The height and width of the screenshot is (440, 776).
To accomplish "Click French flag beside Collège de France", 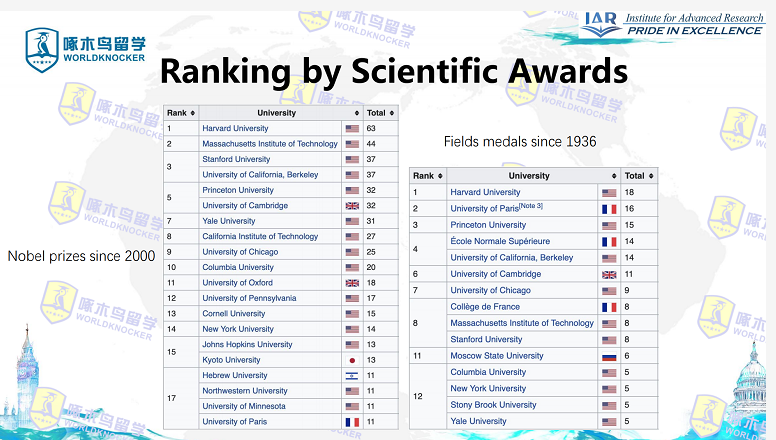I will (609, 307).
